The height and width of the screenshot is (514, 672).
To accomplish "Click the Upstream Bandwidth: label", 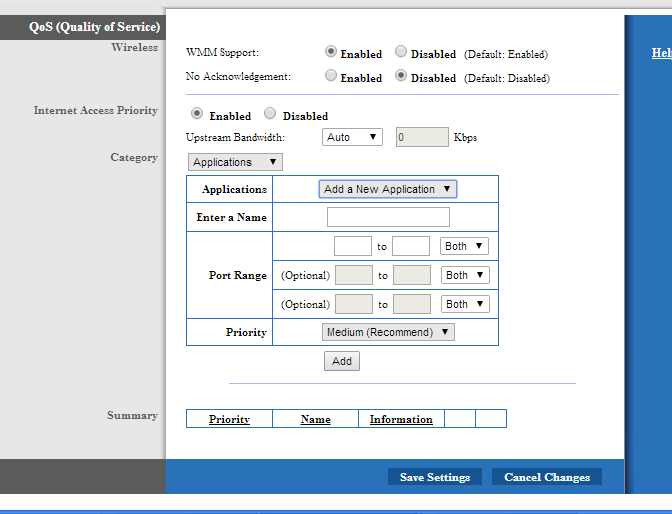I will click(235, 137).
